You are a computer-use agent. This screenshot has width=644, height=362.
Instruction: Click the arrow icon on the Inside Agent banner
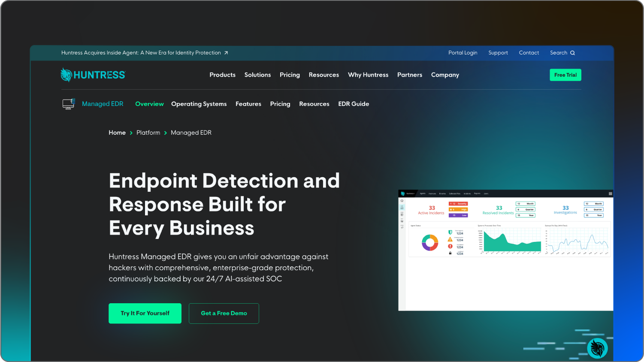[226, 52]
